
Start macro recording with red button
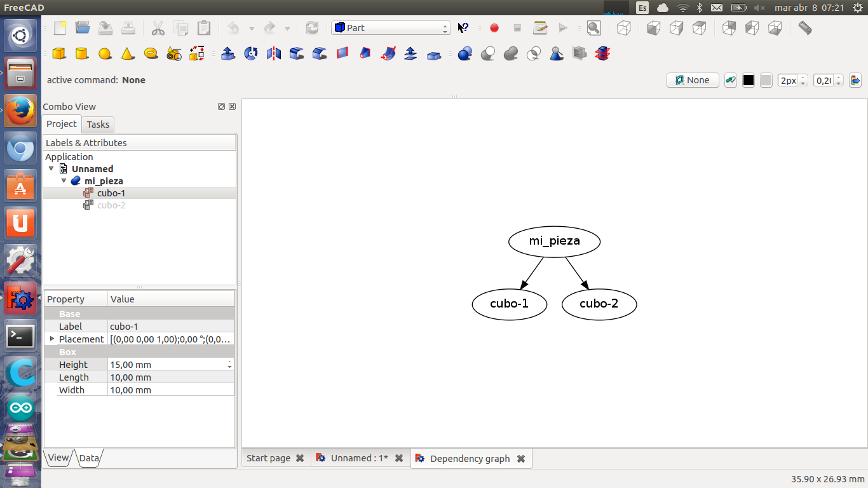pos(494,28)
